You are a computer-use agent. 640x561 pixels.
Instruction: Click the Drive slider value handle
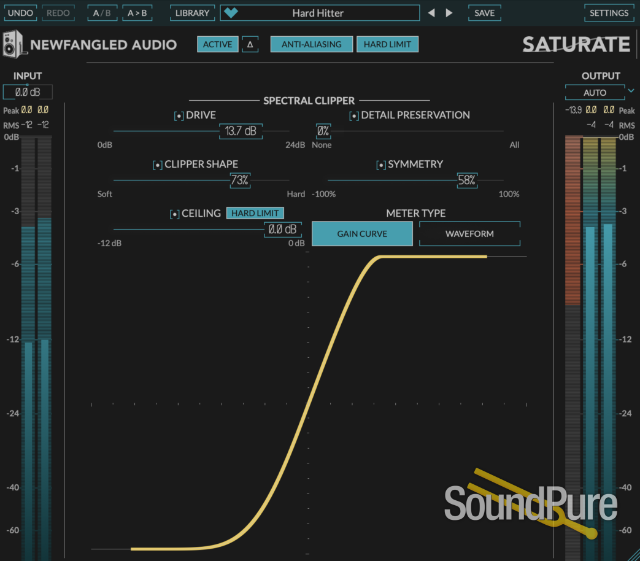coord(240,131)
